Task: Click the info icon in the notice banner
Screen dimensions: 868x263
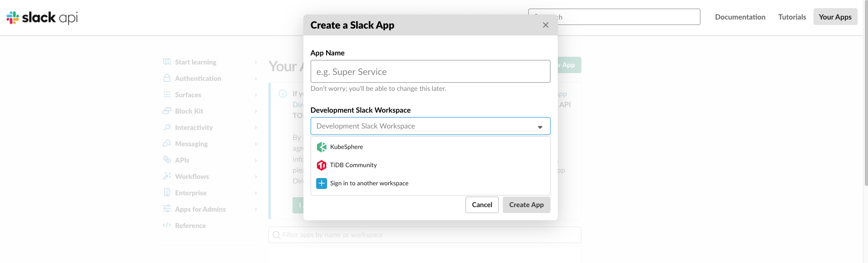Action: 283,94
